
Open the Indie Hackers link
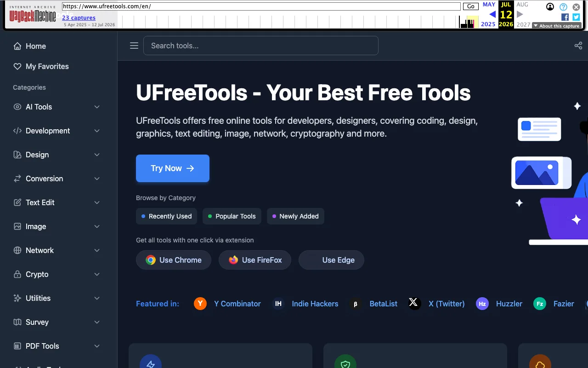click(315, 304)
